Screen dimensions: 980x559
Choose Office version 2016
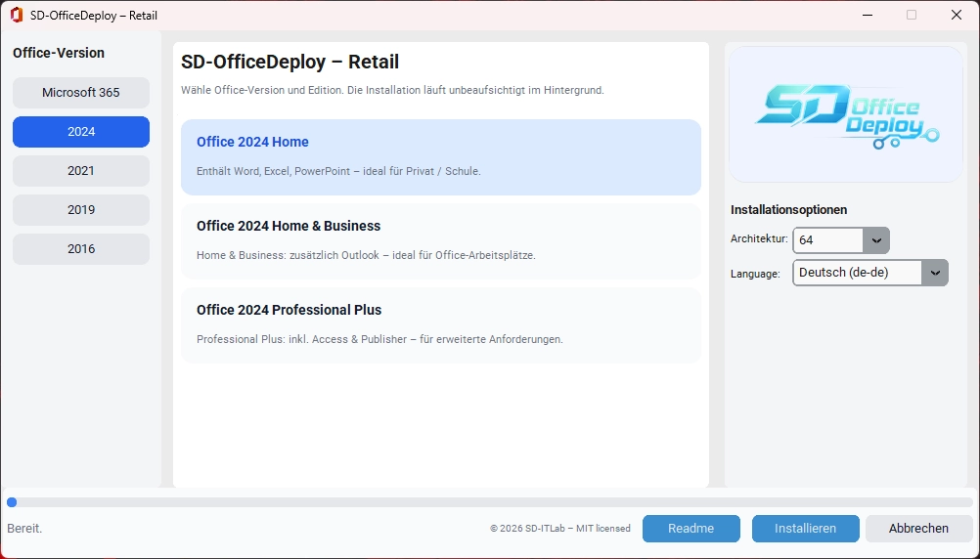(x=81, y=249)
